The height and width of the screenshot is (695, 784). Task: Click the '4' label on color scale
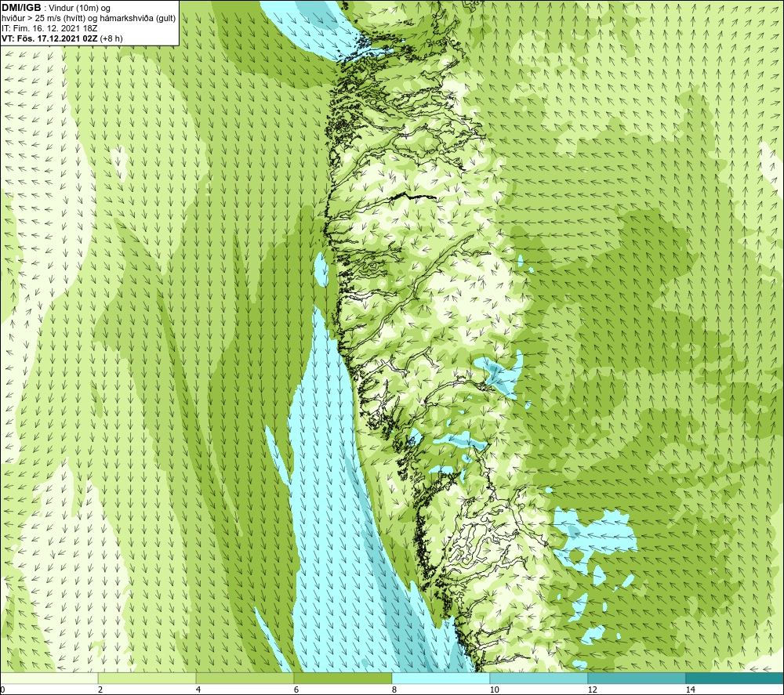[x=198, y=690]
